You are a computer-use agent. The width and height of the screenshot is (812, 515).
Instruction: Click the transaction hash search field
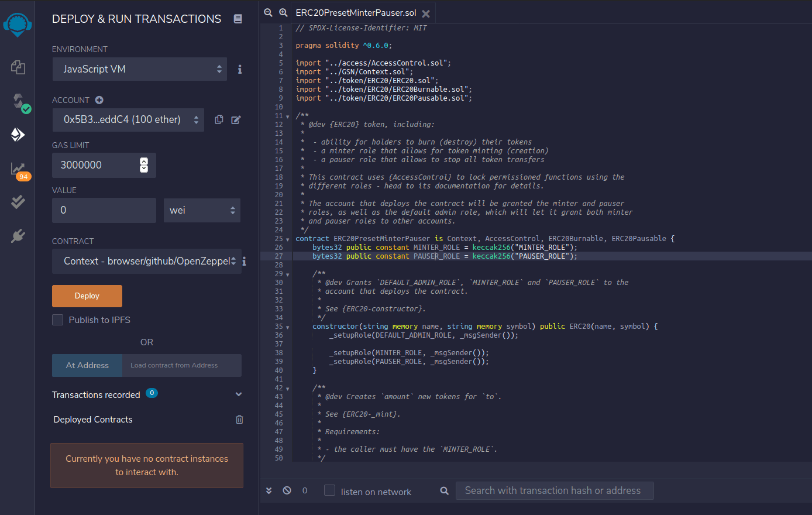click(x=554, y=490)
